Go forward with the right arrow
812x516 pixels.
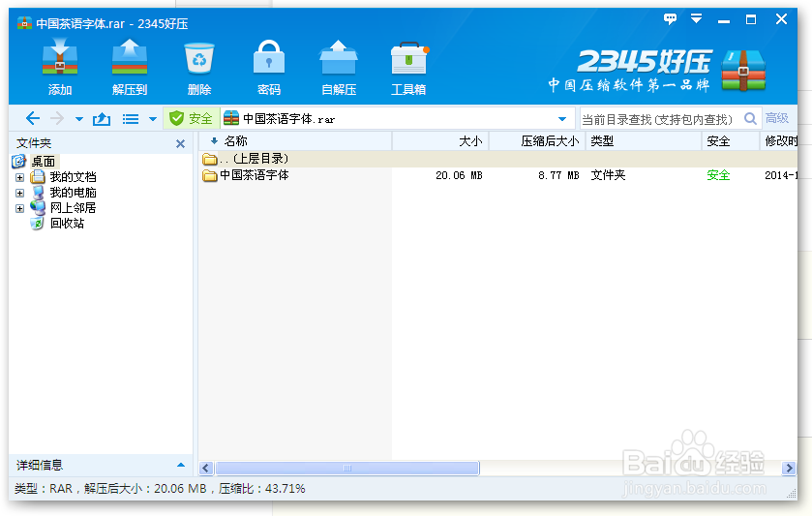click(x=57, y=119)
